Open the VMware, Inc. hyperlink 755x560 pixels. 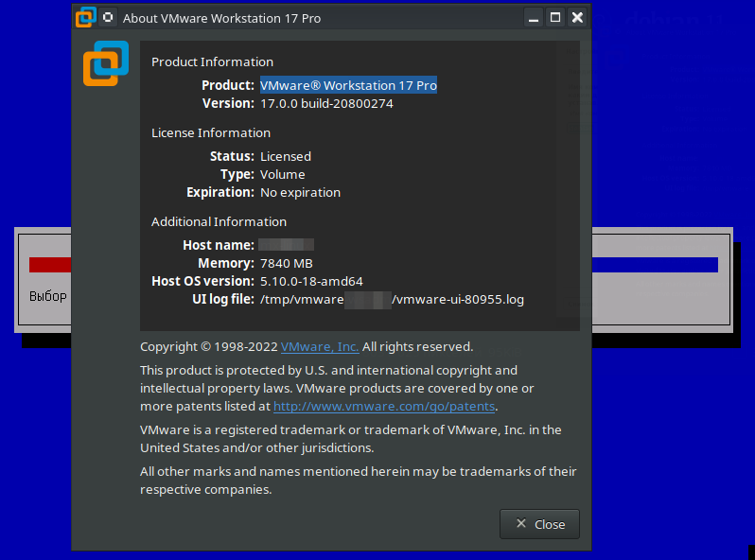pos(320,346)
